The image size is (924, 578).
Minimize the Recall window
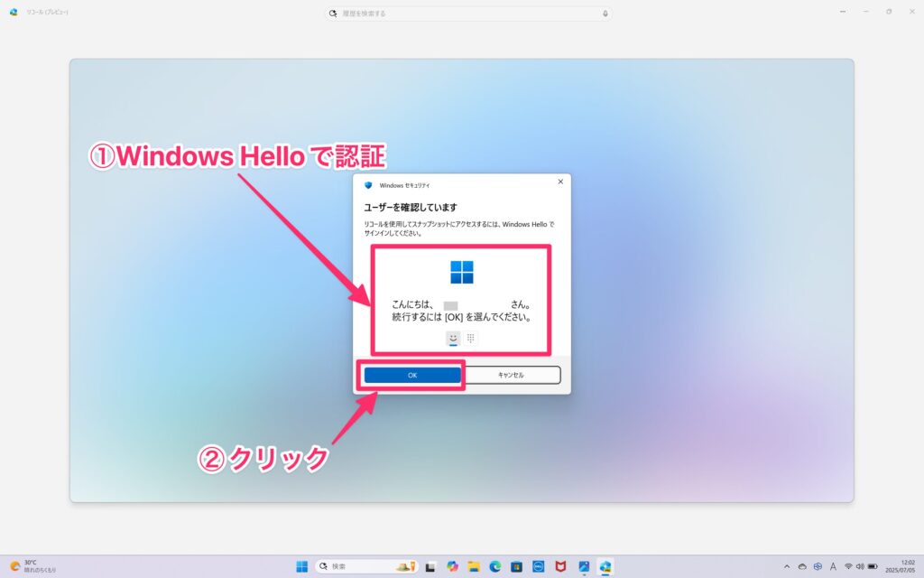[x=865, y=12]
